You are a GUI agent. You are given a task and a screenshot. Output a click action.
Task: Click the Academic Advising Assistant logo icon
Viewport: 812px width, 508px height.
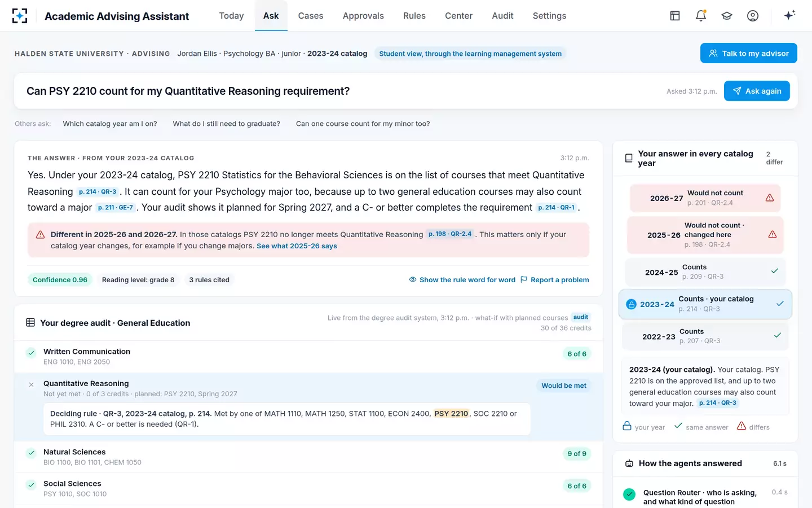pyautogui.click(x=20, y=16)
